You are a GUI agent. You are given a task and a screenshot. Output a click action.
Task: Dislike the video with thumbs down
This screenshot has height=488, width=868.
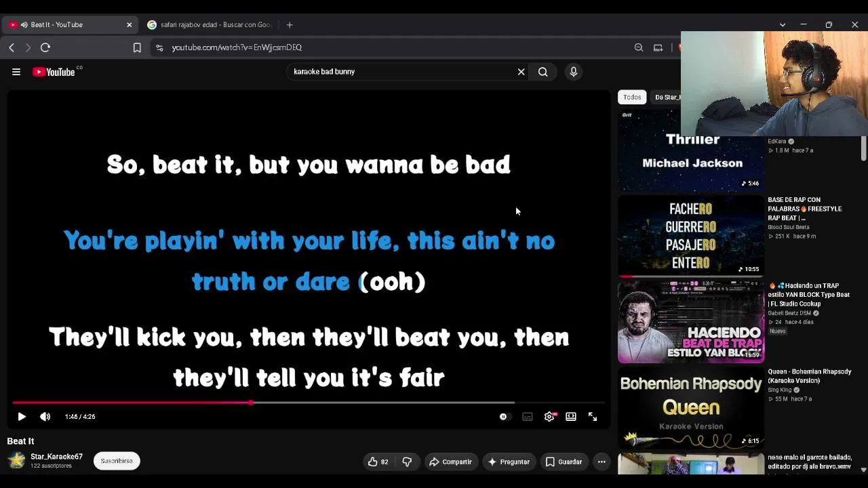point(407,462)
